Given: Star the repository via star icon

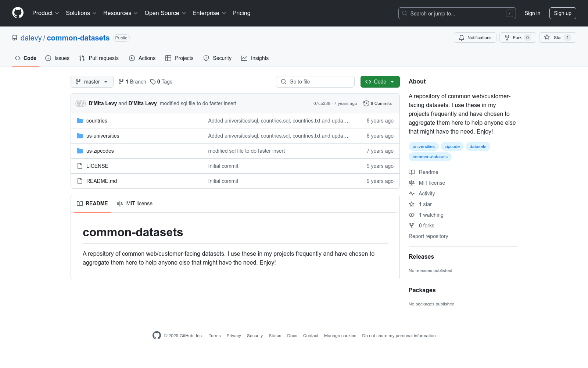Looking at the screenshot, I should pyautogui.click(x=547, y=38).
